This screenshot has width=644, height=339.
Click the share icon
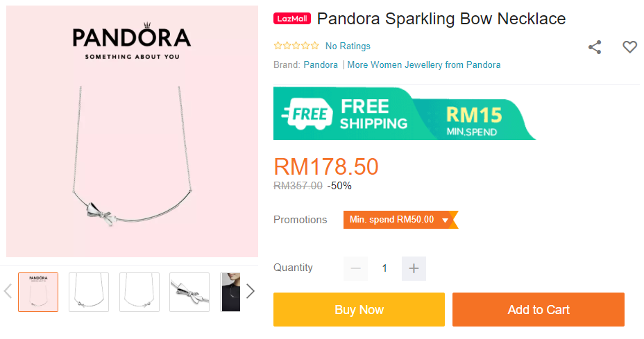(x=595, y=47)
